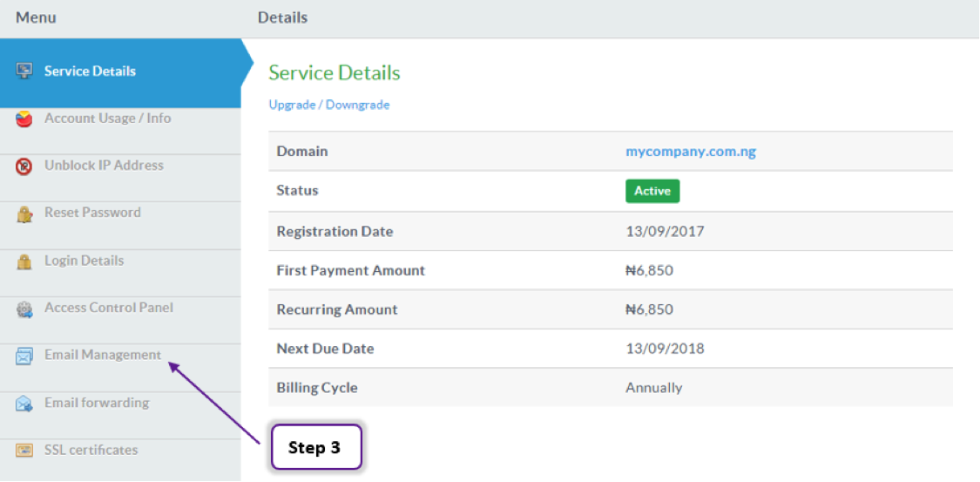Open the mycompany.com.ng domain link
980x482 pixels.
click(691, 152)
